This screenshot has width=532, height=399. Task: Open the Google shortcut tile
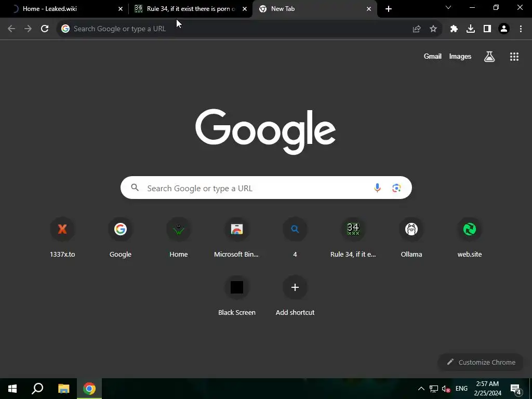point(121,238)
